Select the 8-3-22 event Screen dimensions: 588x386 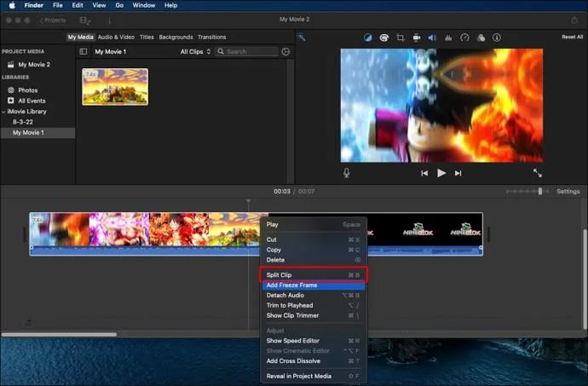(23, 122)
